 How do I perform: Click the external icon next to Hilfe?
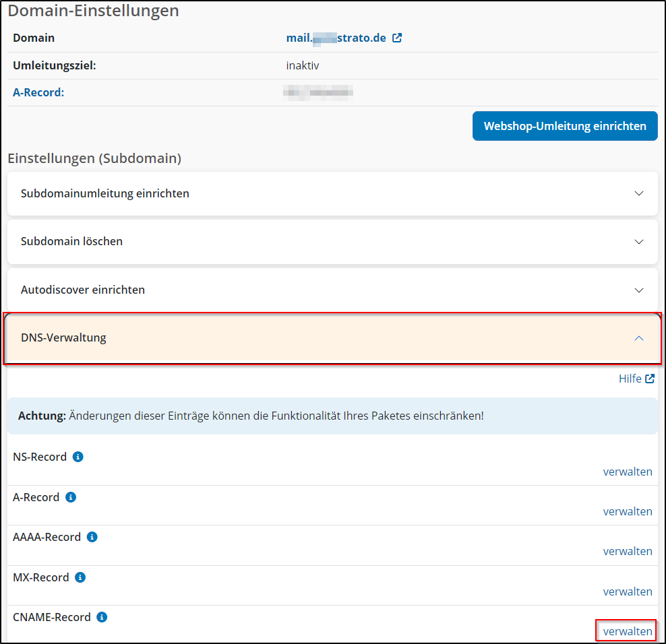pyautogui.click(x=650, y=379)
